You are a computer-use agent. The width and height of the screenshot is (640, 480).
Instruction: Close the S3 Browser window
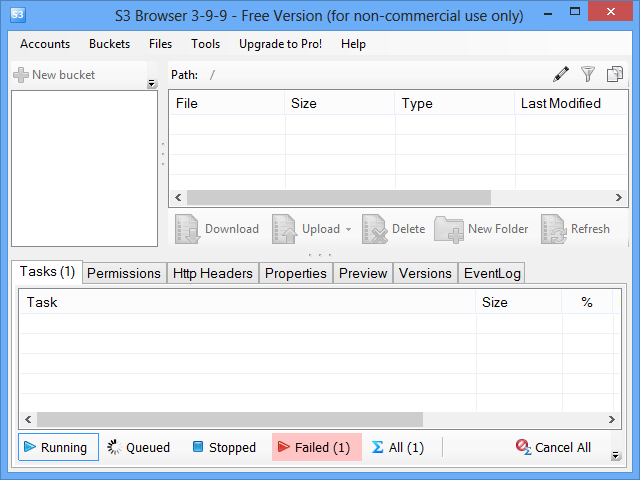[x=611, y=11]
